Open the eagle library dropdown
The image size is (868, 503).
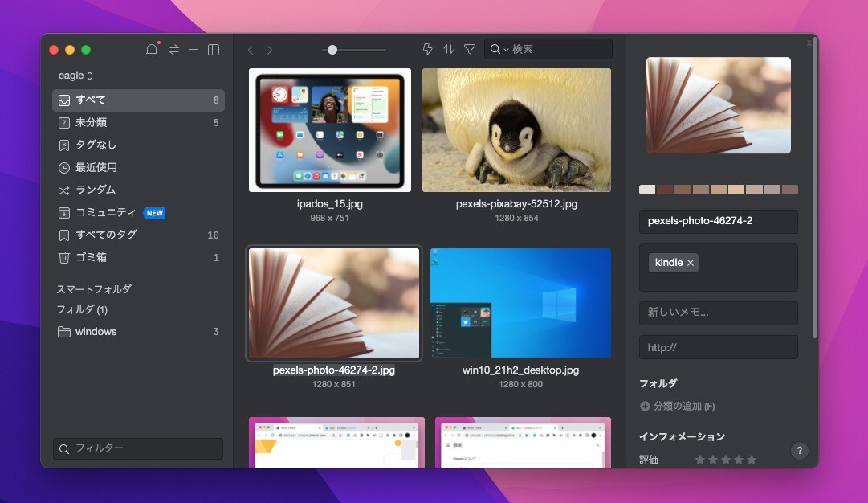point(75,76)
